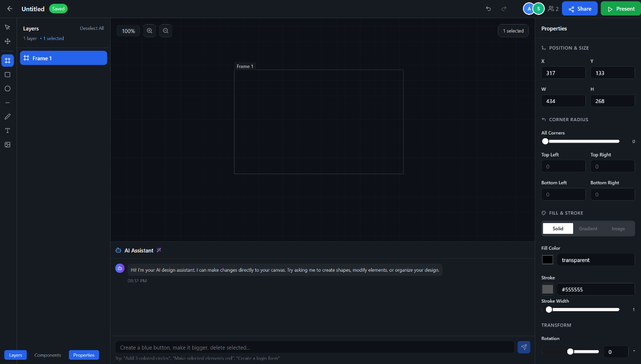Activate the Move tool

[7, 41]
